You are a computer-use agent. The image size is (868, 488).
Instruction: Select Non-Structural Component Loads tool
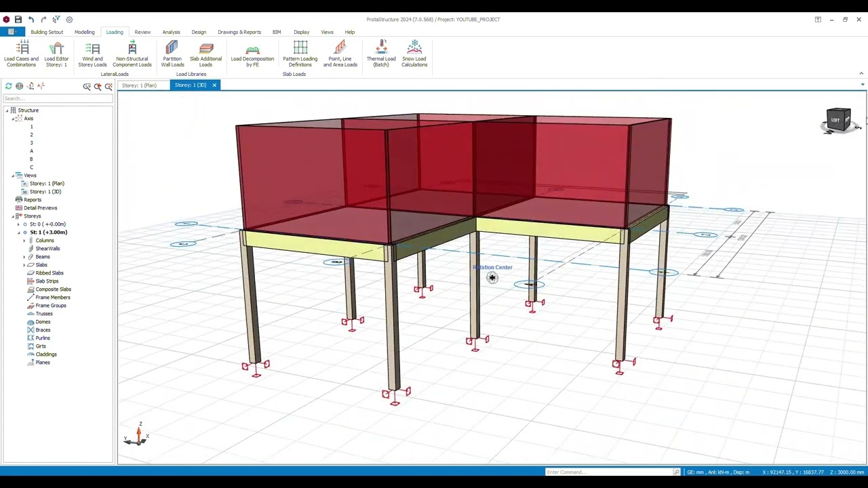point(132,54)
